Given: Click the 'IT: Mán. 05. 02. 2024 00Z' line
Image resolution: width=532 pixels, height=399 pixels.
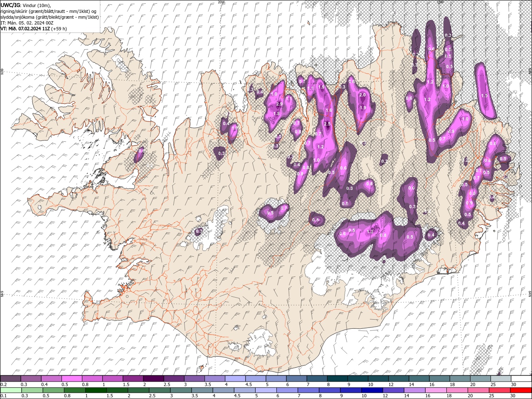Looking at the screenshot, I should (27, 22).
